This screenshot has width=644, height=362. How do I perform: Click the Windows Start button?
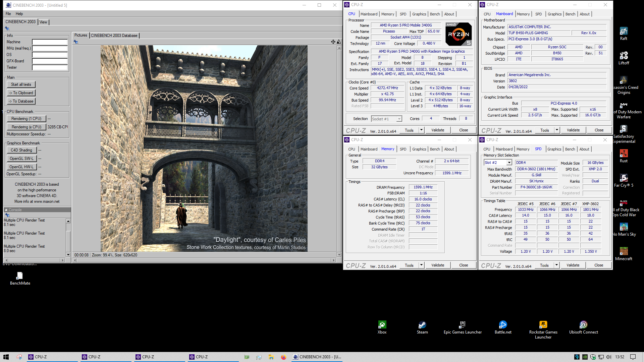point(6,357)
